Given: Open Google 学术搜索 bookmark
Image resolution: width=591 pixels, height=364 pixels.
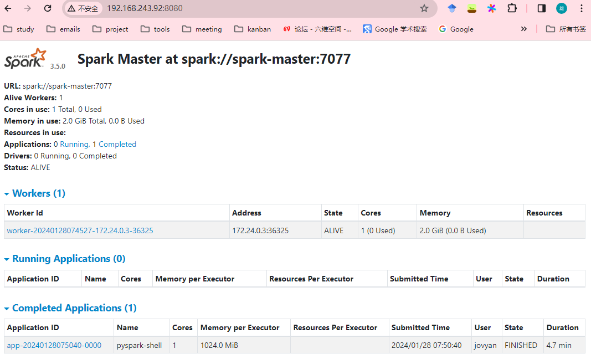Looking at the screenshot, I should [x=395, y=29].
